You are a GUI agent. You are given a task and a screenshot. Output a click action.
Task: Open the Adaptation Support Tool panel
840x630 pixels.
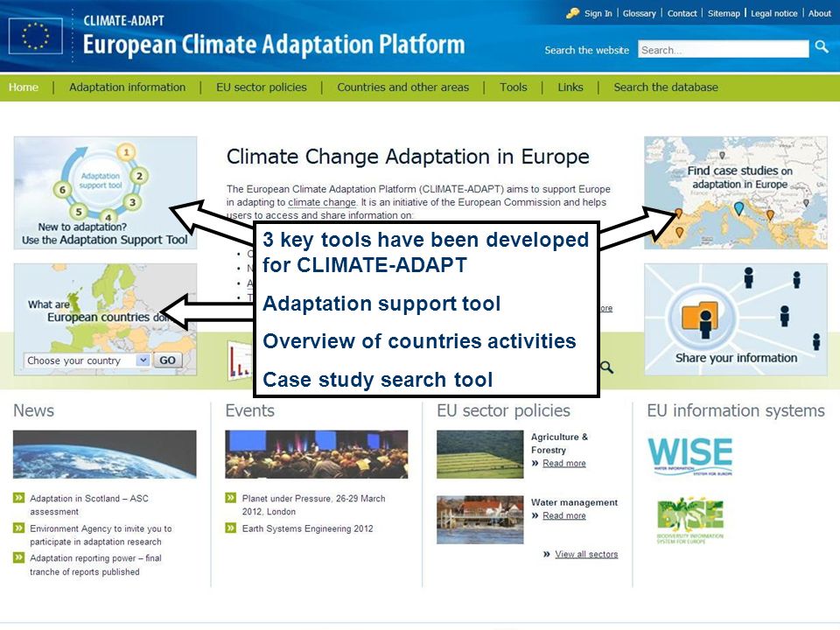(x=105, y=192)
